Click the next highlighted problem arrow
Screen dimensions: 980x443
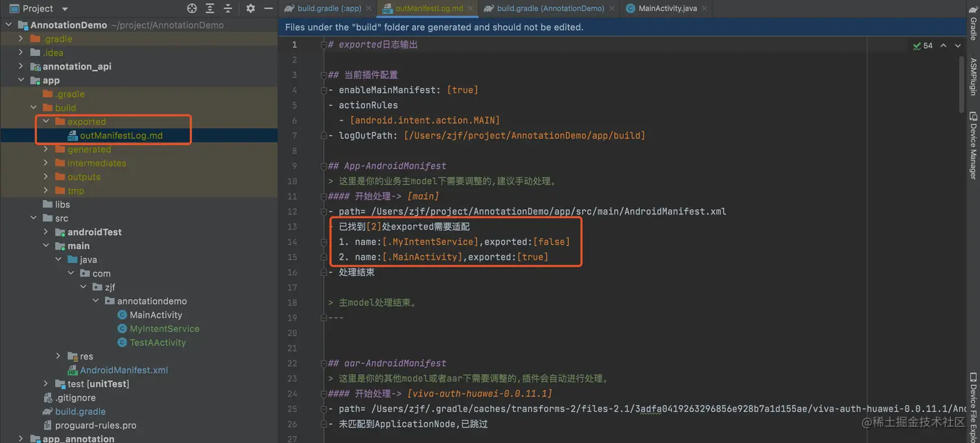pos(957,45)
